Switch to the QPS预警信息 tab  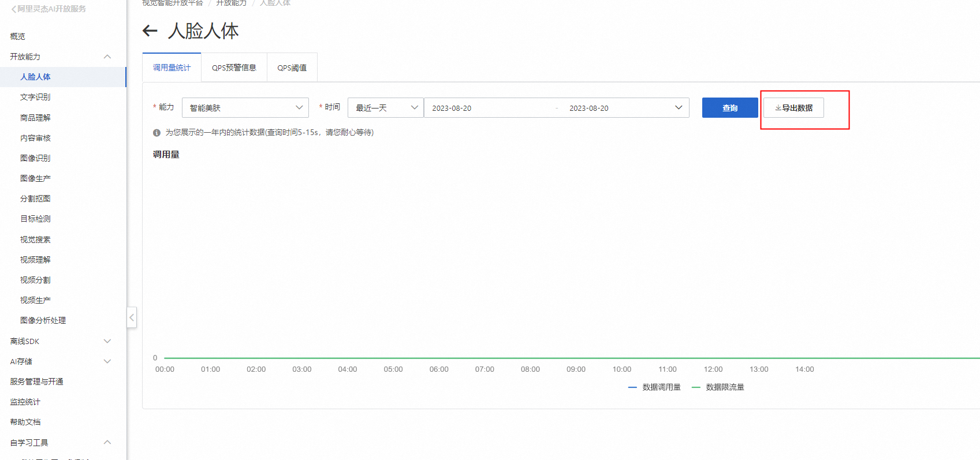click(234, 68)
